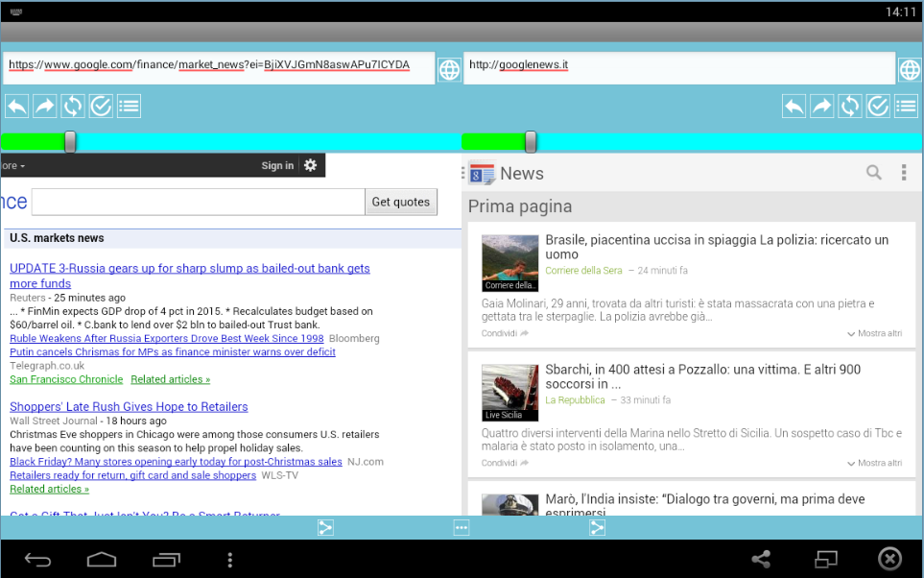
Task: Open the list menu in left toolbar
Action: tap(130, 107)
